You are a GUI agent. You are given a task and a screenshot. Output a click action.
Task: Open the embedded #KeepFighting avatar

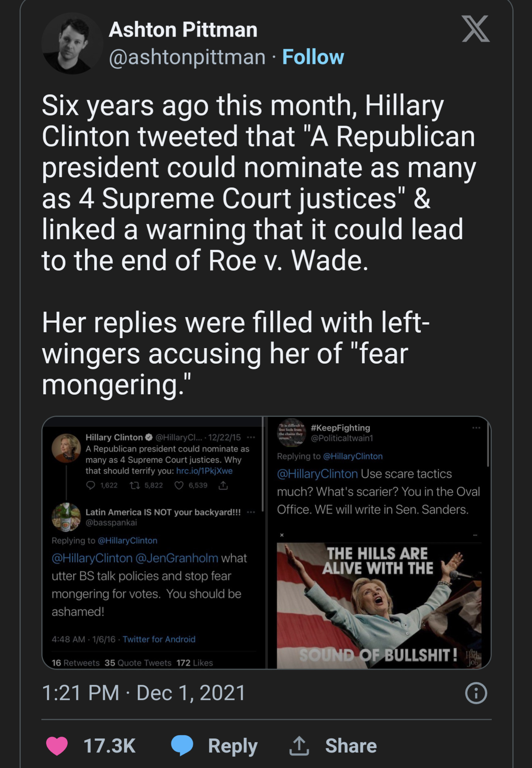(x=291, y=433)
